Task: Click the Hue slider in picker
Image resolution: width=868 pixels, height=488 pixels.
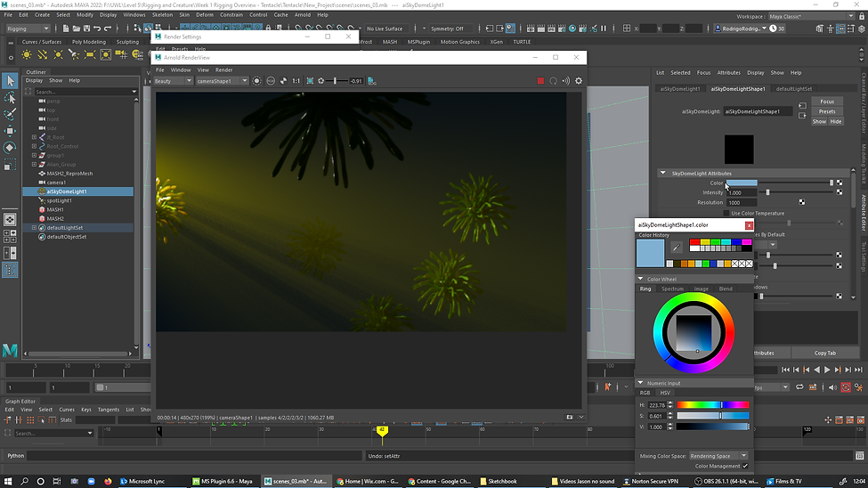Action: (712, 405)
